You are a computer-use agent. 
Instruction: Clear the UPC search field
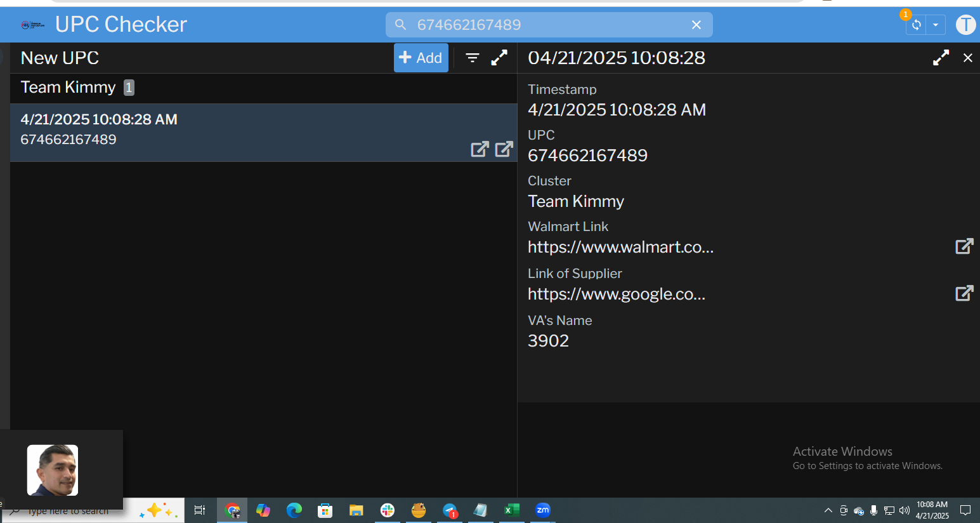(x=696, y=25)
